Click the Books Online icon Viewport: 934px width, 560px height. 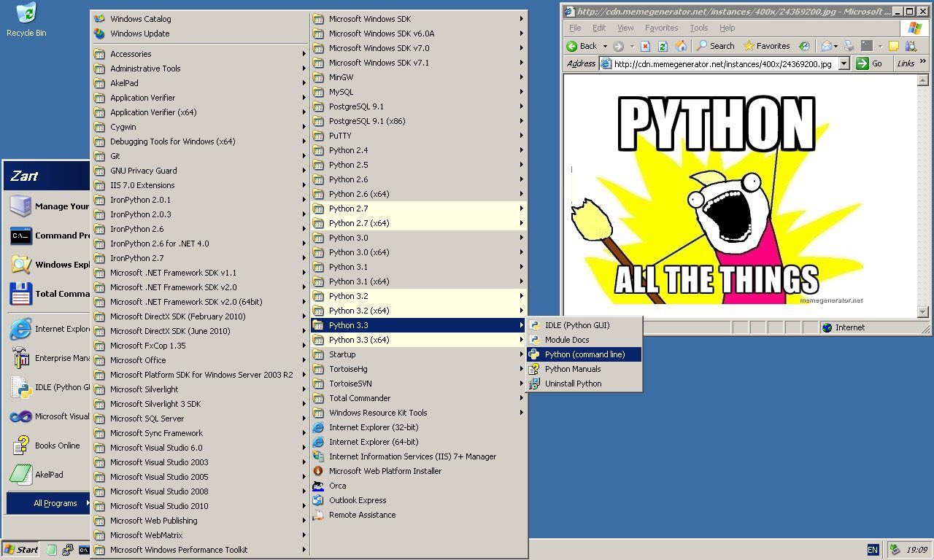click(x=20, y=446)
